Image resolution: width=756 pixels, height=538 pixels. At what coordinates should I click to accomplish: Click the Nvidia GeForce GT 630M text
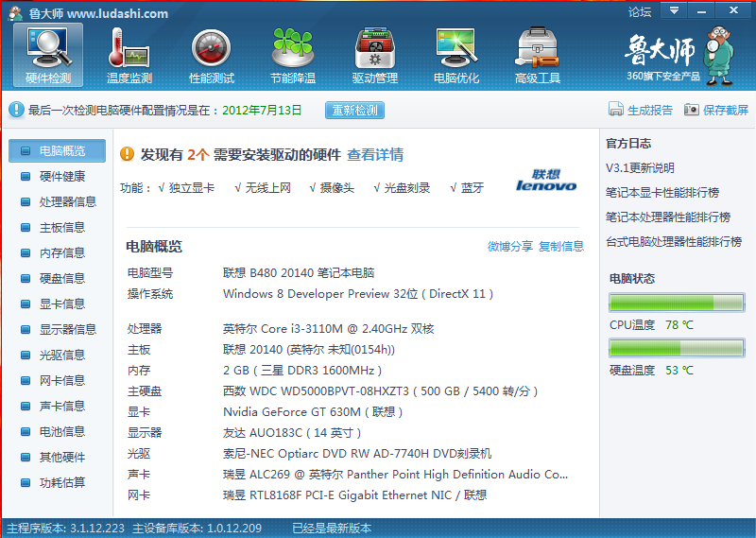pos(313,411)
